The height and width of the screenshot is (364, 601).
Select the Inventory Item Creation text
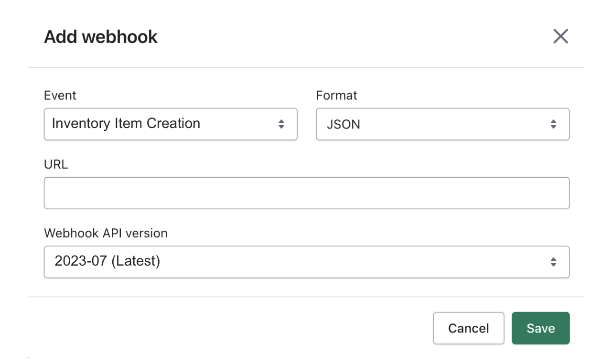tap(126, 124)
